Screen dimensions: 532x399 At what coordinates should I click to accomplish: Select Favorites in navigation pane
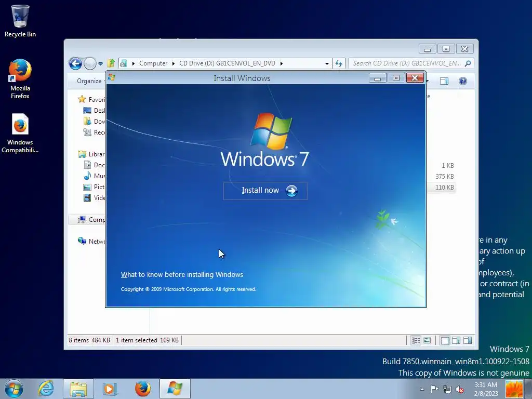point(91,99)
